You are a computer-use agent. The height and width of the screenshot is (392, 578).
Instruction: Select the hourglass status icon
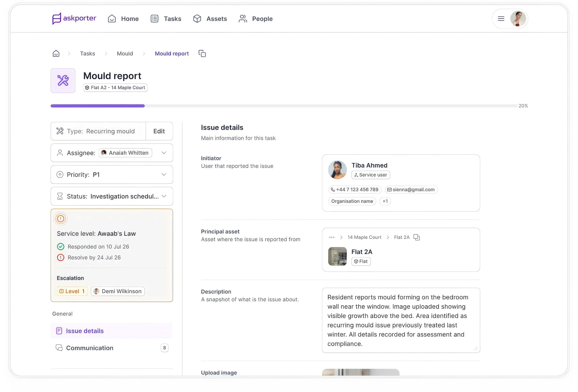60,196
